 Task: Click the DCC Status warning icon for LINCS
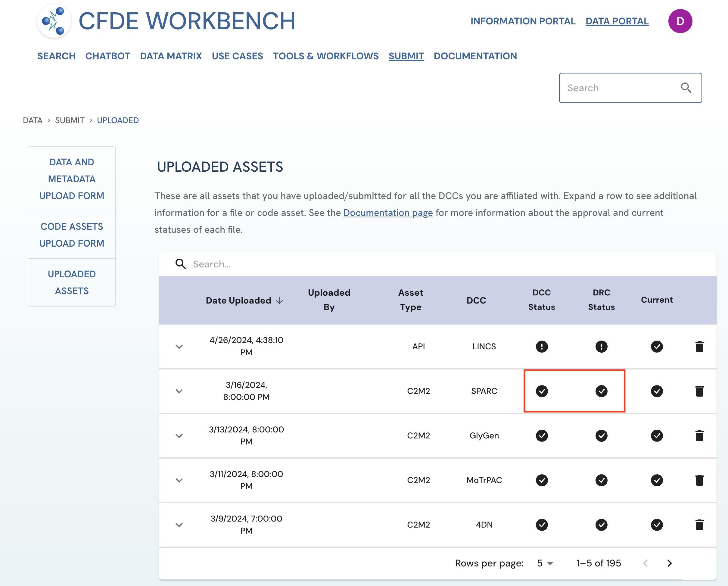(542, 347)
